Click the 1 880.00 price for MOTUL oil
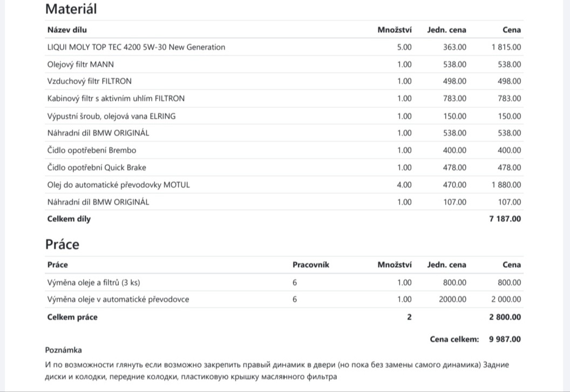Image resolution: width=570 pixels, height=392 pixels. pos(506,185)
